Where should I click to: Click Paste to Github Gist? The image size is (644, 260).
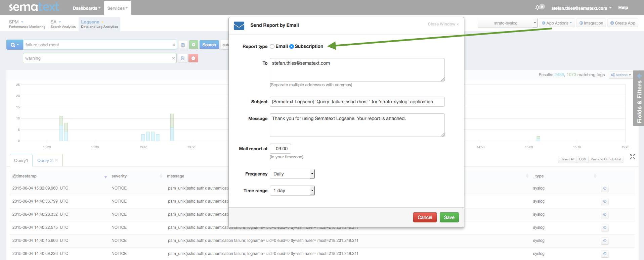coord(606,159)
